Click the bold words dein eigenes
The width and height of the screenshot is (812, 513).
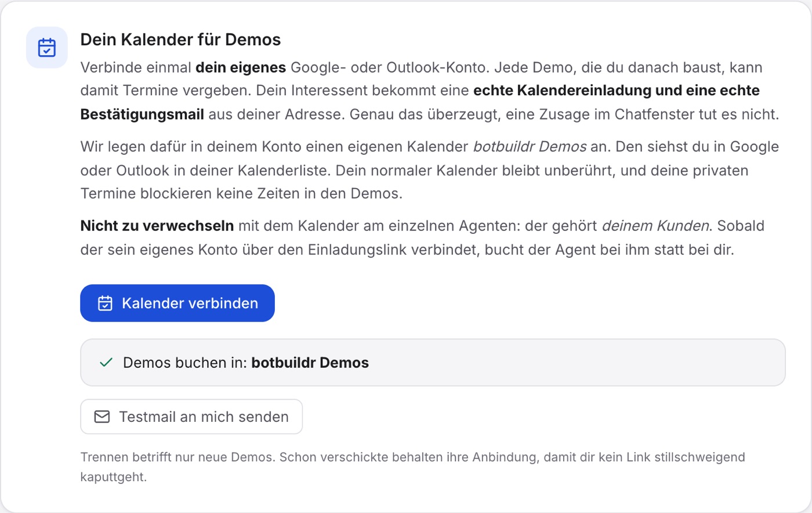tap(241, 67)
